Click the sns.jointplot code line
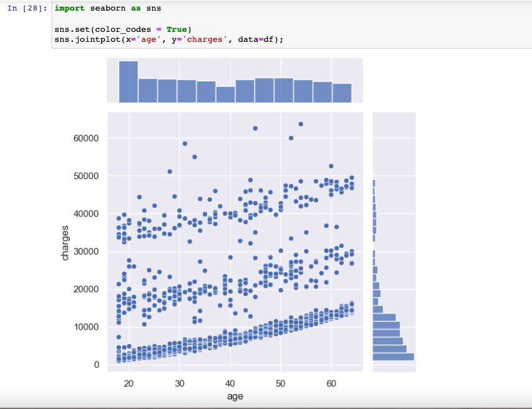The height and width of the screenshot is (409, 532). pyautogui.click(x=168, y=39)
